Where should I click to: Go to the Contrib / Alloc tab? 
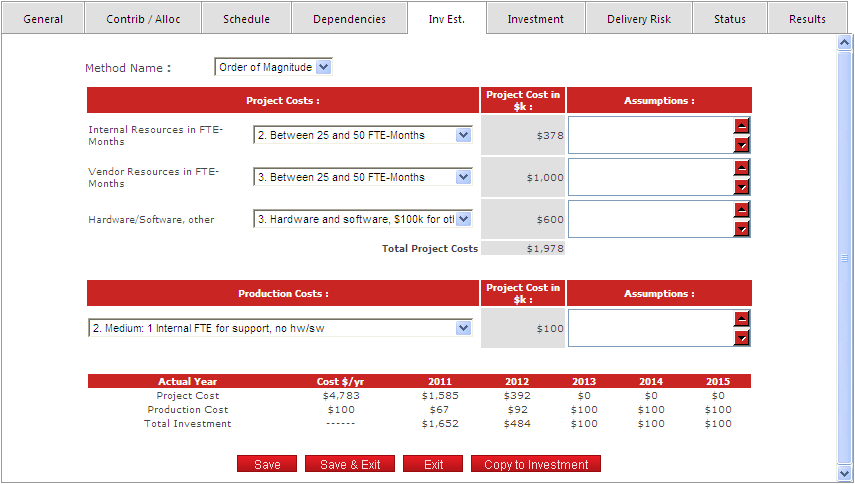click(x=143, y=19)
